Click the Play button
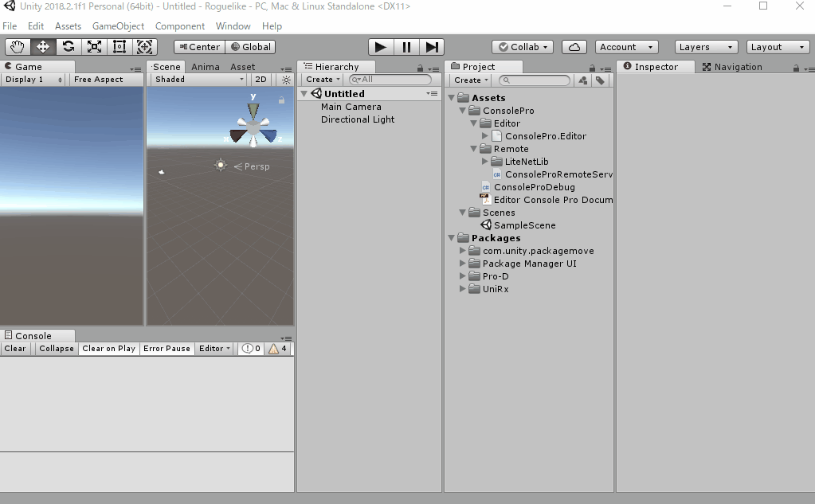The height and width of the screenshot is (504, 815). (381, 47)
